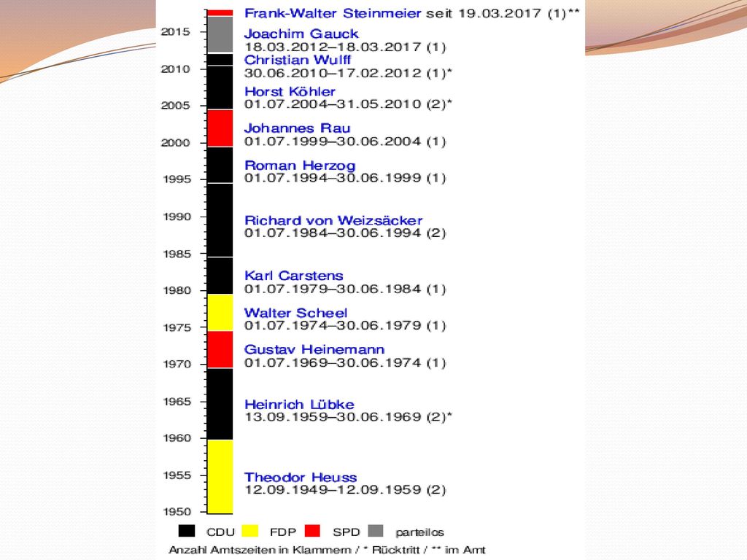Click the 2000 axis label
The width and height of the screenshot is (747, 560).
[175, 143]
